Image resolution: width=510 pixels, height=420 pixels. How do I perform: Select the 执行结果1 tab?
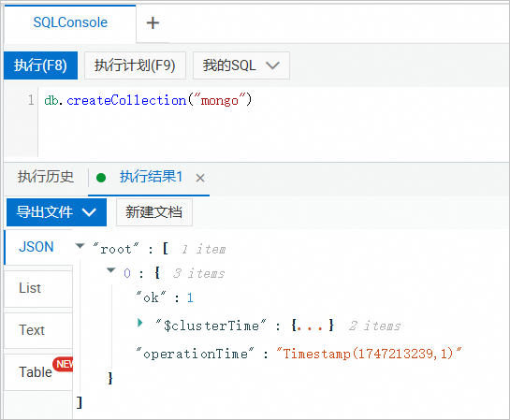151,177
